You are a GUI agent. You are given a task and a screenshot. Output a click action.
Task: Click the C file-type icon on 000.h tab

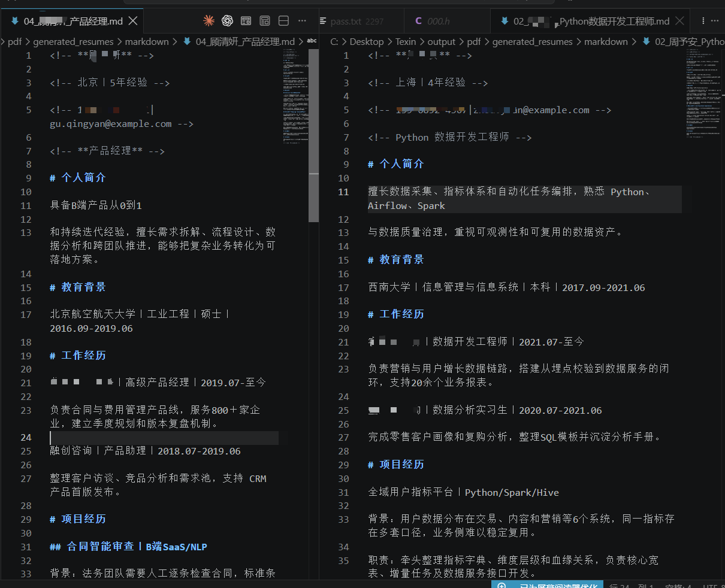point(418,21)
